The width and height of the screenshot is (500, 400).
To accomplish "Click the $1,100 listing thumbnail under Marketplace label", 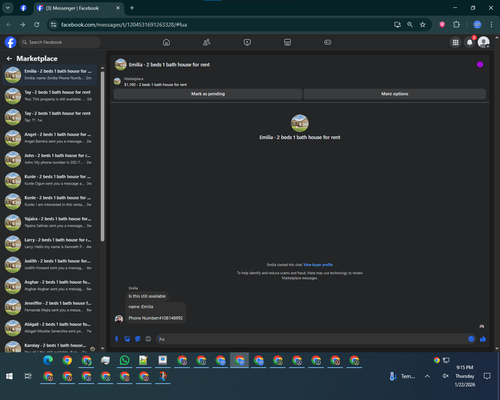I will tap(117, 81).
